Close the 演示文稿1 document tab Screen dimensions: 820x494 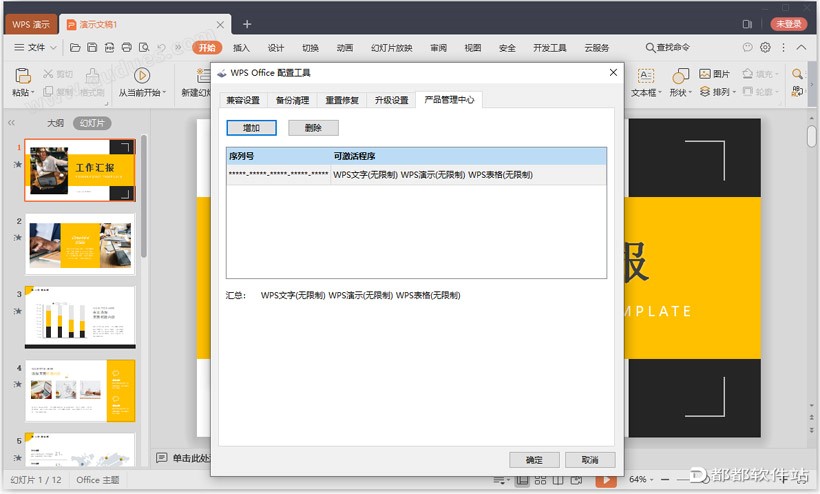[220, 25]
